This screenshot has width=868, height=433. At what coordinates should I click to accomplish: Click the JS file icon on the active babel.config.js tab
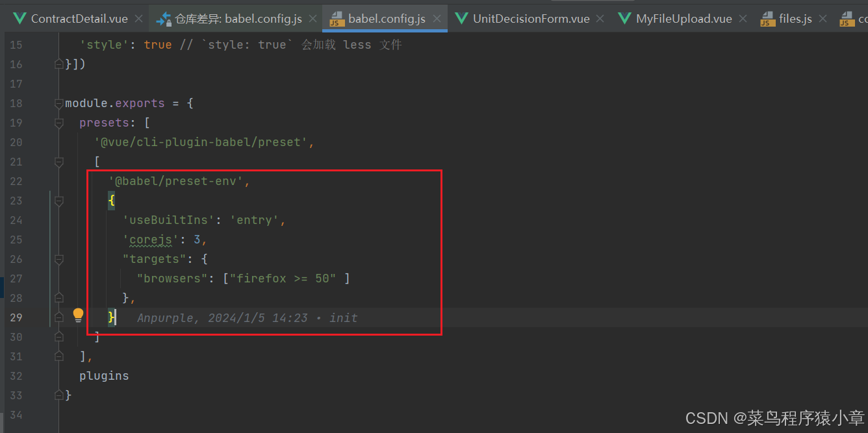pyautogui.click(x=337, y=19)
